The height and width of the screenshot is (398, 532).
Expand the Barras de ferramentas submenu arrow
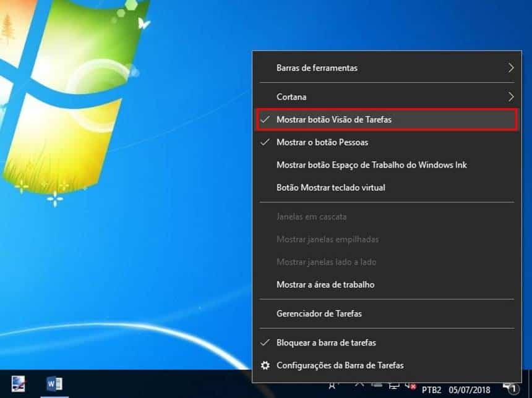click(x=511, y=68)
